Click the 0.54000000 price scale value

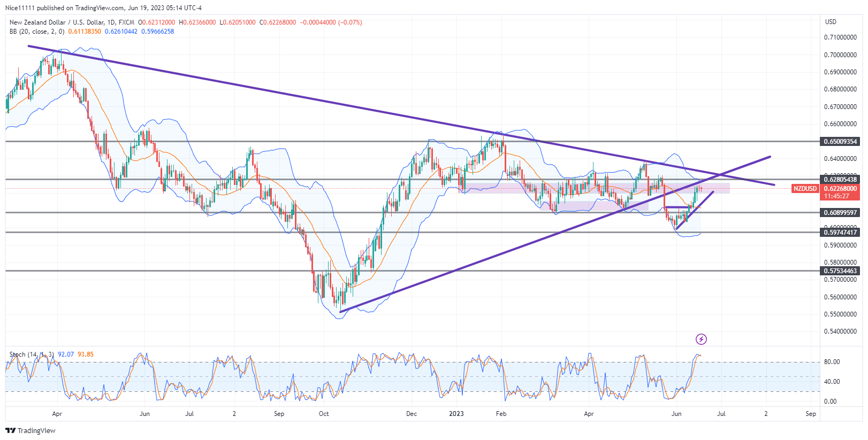coord(840,331)
